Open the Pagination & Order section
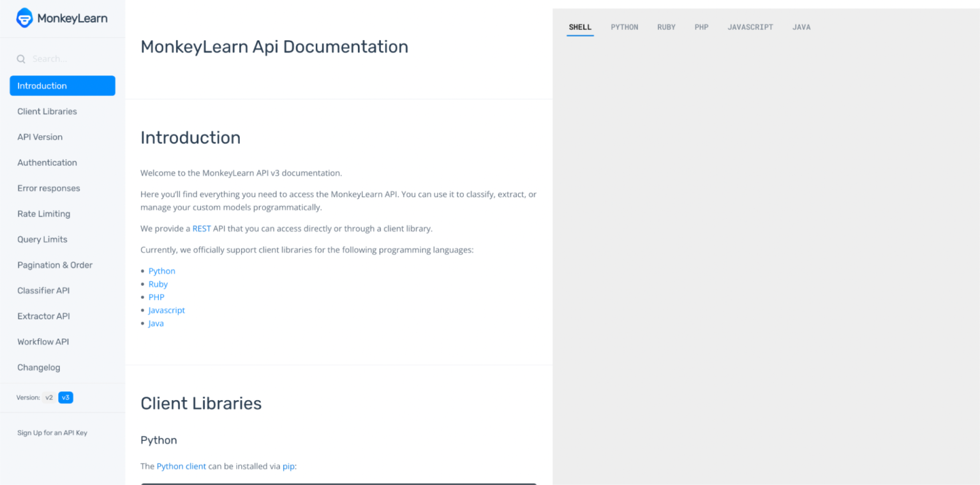Image resolution: width=980 pixels, height=485 pixels. point(55,265)
